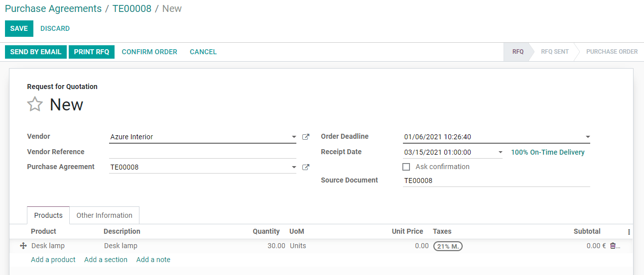Image resolution: width=644 pixels, height=275 pixels.
Task: Click Confirm Order button
Action: click(149, 52)
